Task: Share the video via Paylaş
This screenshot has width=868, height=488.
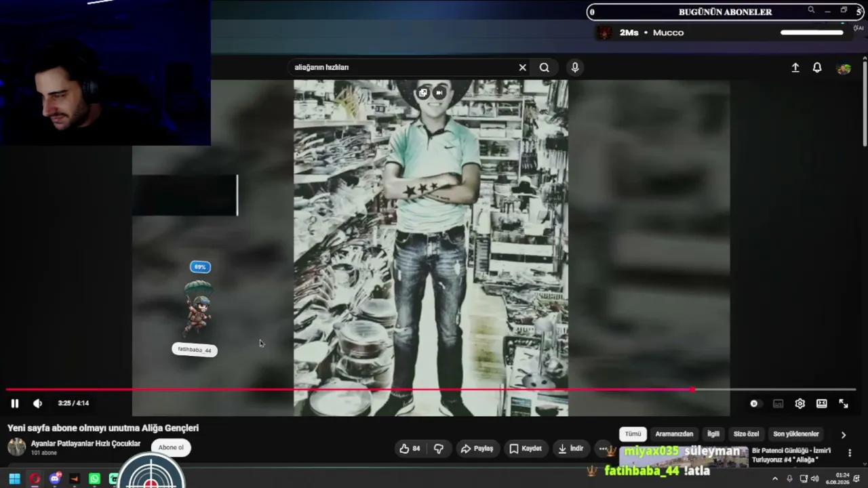Action: (x=477, y=448)
